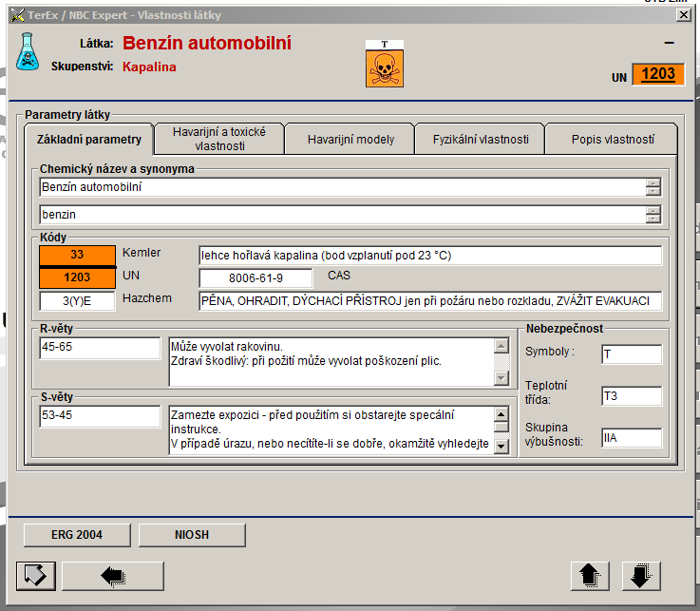
Task: Click the poison flask substance icon
Action: coord(28,51)
